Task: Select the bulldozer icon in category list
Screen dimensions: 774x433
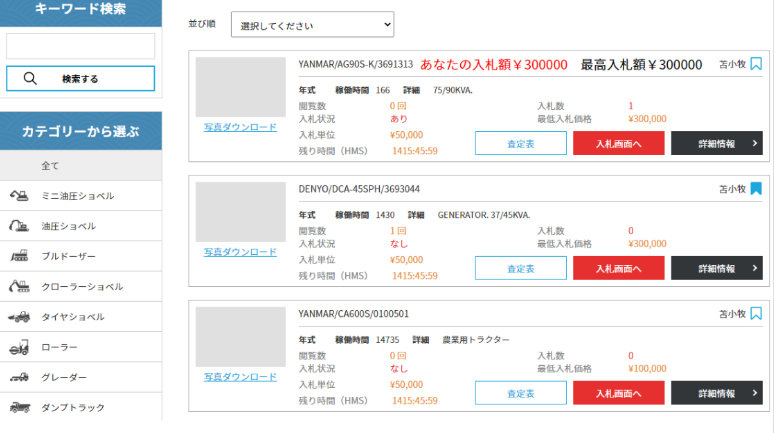Action: pyautogui.click(x=20, y=256)
